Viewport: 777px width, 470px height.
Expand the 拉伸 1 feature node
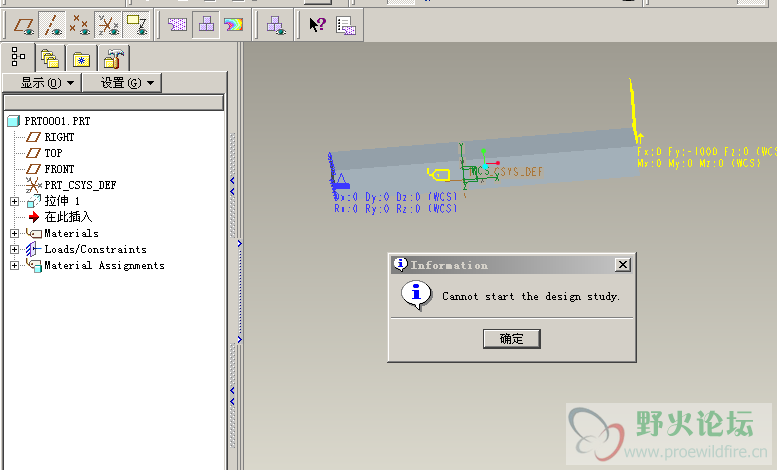click(x=14, y=201)
